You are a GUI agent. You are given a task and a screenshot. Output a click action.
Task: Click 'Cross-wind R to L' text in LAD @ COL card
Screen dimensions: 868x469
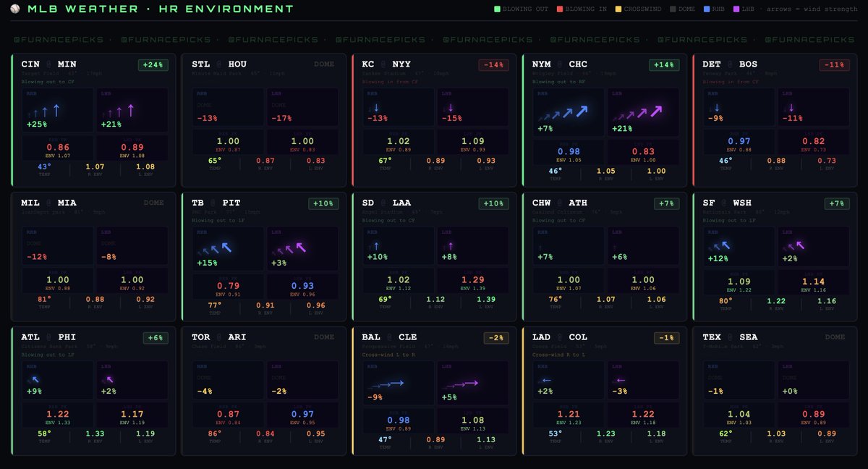[x=560, y=355]
